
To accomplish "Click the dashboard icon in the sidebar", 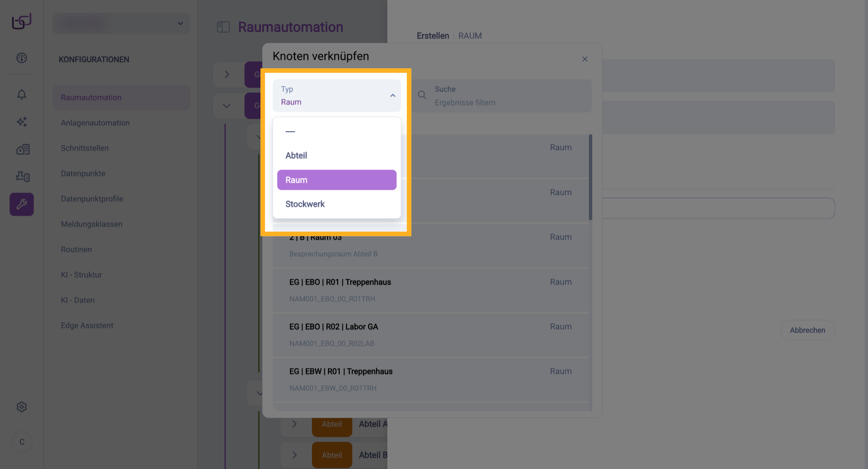I will [x=22, y=58].
